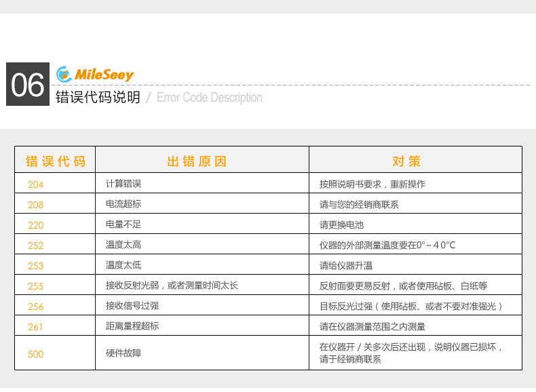Select the 距离量程超标 cause cell
The image size is (536, 392).
(x=132, y=326)
